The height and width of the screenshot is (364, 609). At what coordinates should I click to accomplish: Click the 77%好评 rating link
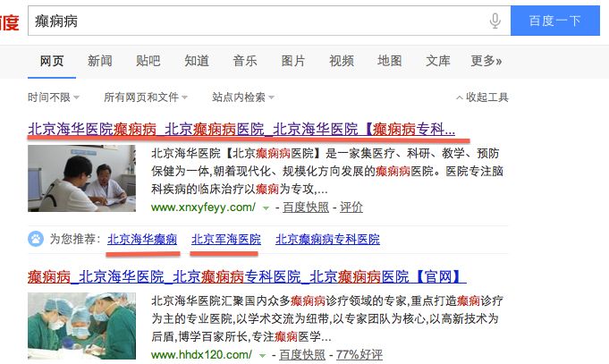coord(359,355)
